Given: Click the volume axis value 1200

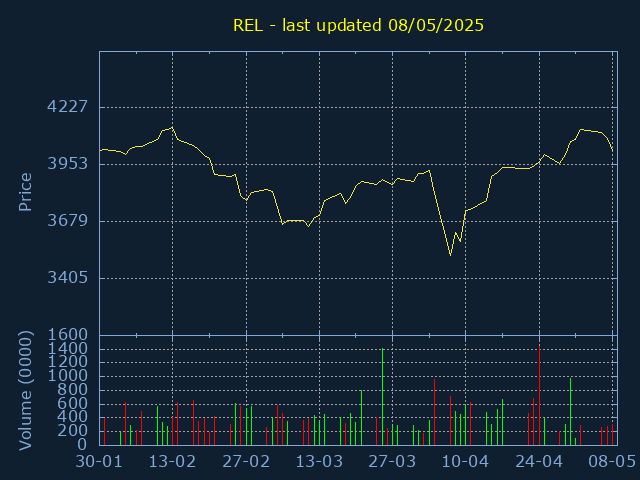Looking at the screenshot, I should (68, 362).
